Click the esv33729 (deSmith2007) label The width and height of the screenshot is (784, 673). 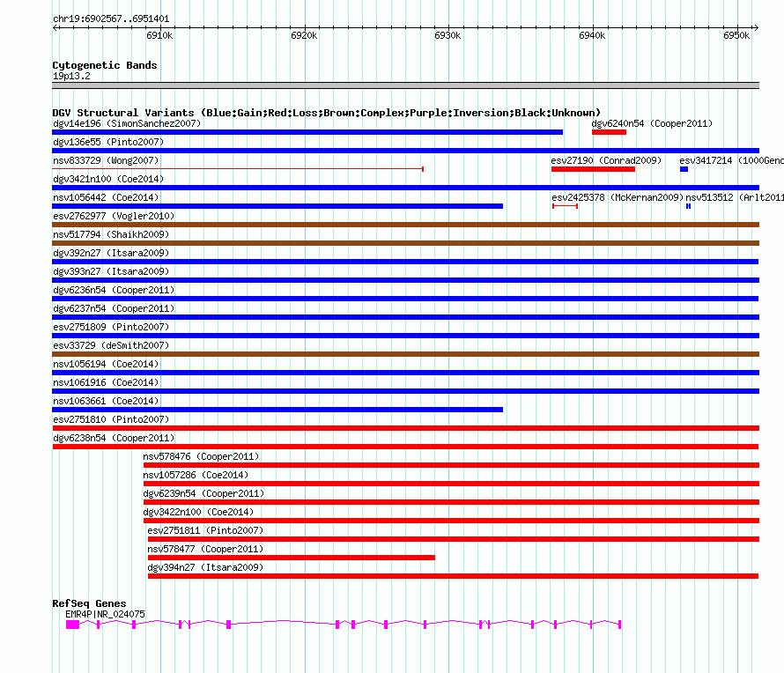pos(111,345)
